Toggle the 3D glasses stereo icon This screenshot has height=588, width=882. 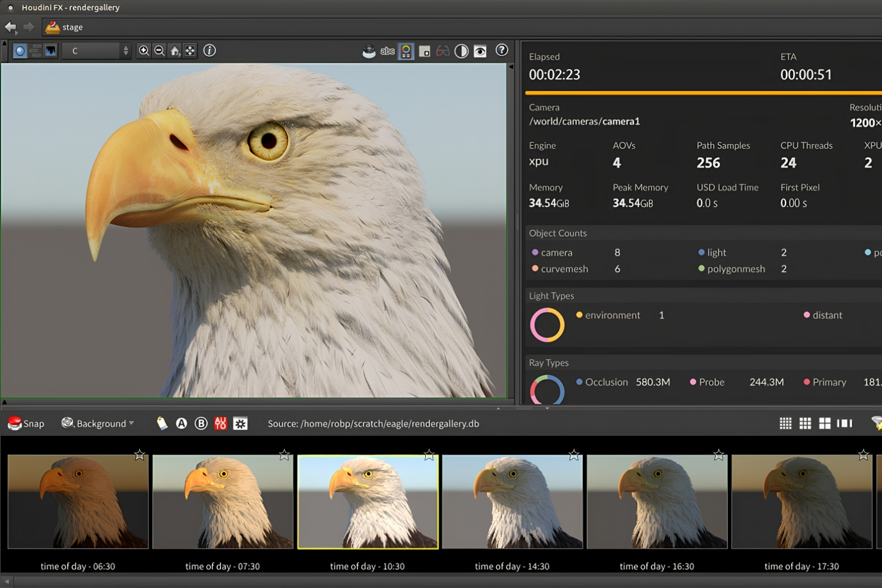tap(443, 51)
